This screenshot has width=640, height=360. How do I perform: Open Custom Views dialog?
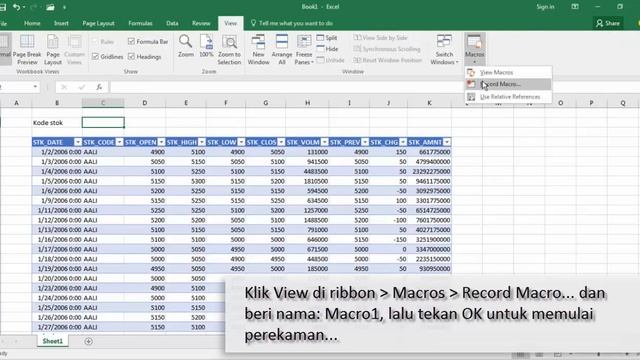point(75,50)
